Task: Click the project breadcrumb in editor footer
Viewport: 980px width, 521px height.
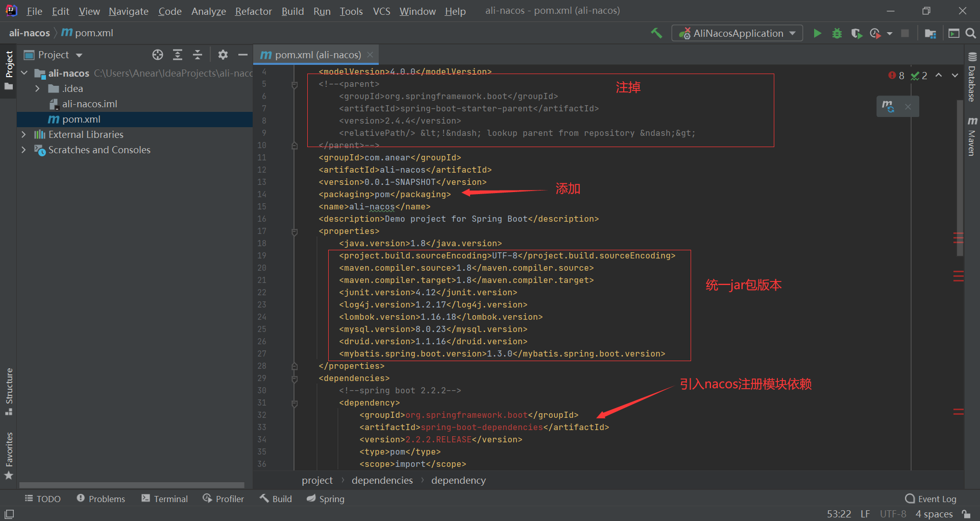Action: pos(317,481)
